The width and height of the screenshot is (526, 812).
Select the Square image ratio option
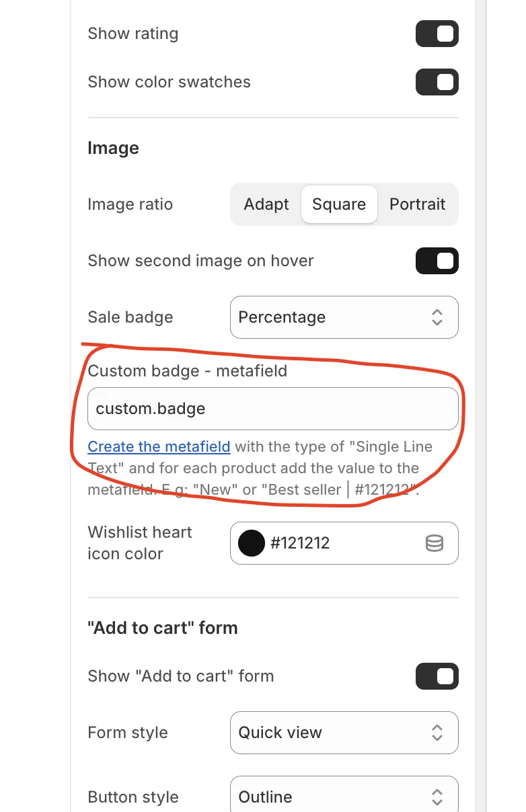[339, 204]
